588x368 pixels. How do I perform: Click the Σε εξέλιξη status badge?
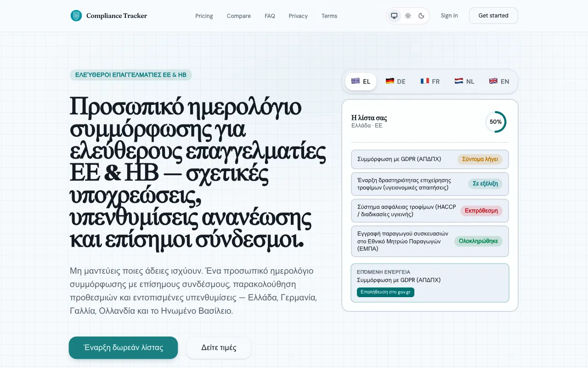point(485,184)
